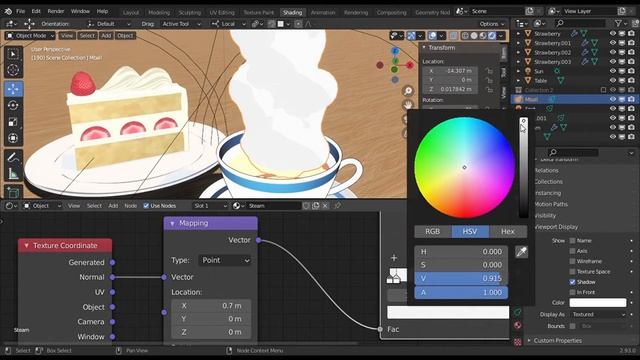Switch to wireframe viewport shading
The width and height of the screenshot is (640, 360).
click(x=465, y=36)
